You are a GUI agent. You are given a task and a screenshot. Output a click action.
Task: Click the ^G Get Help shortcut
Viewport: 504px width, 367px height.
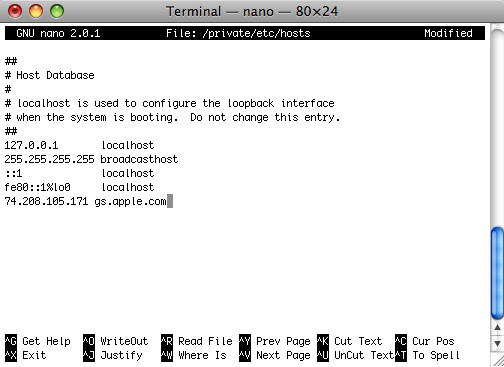pyautogui.click(x=38, y=341)
